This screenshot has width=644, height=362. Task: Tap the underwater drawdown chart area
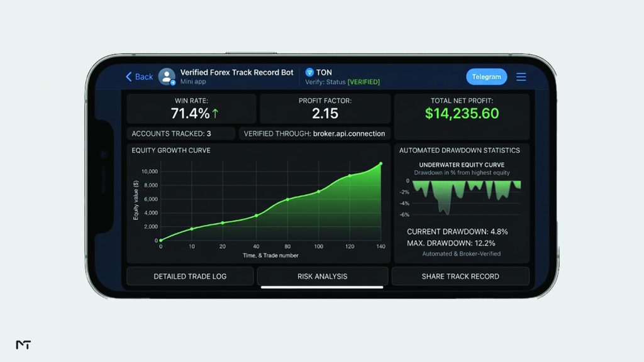[x=467, y=197]
